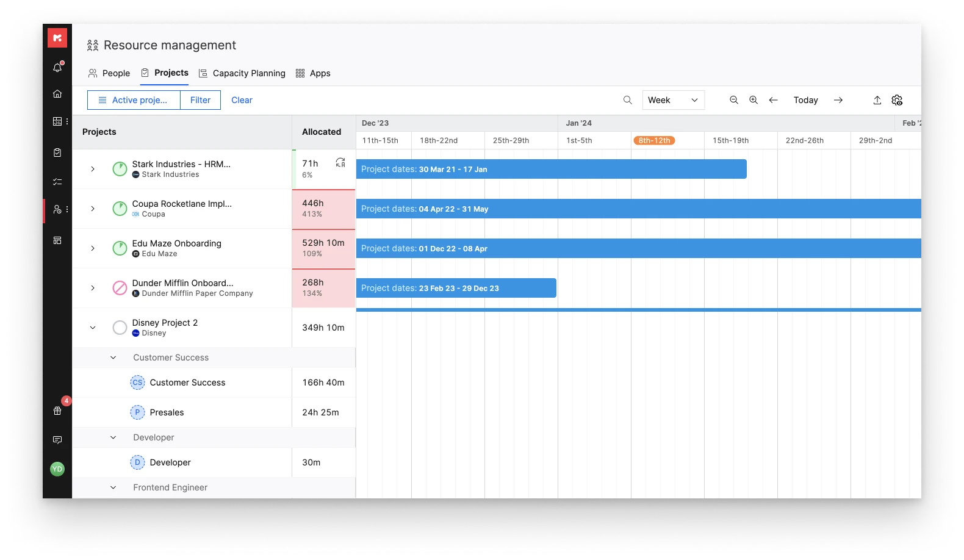The width and height of the screenshot is (964, 560).
Task: Go to previous period arrow
Action: click(x=773, y=100)
